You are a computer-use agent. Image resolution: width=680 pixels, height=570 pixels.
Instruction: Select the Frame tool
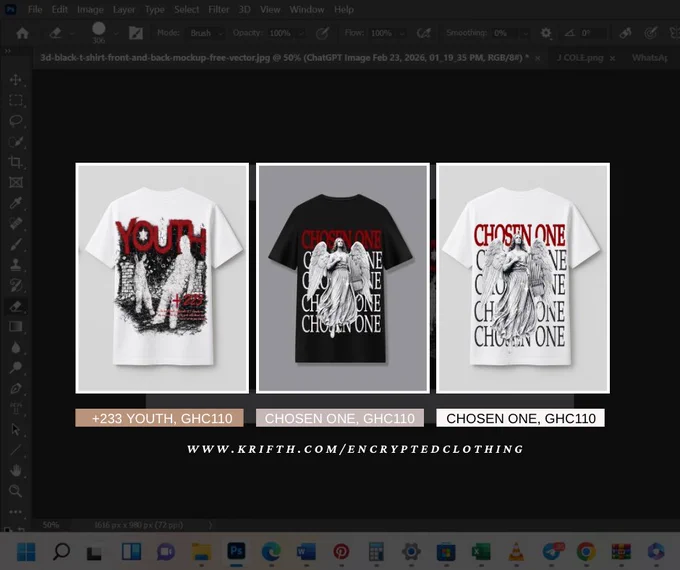[16, 182]
